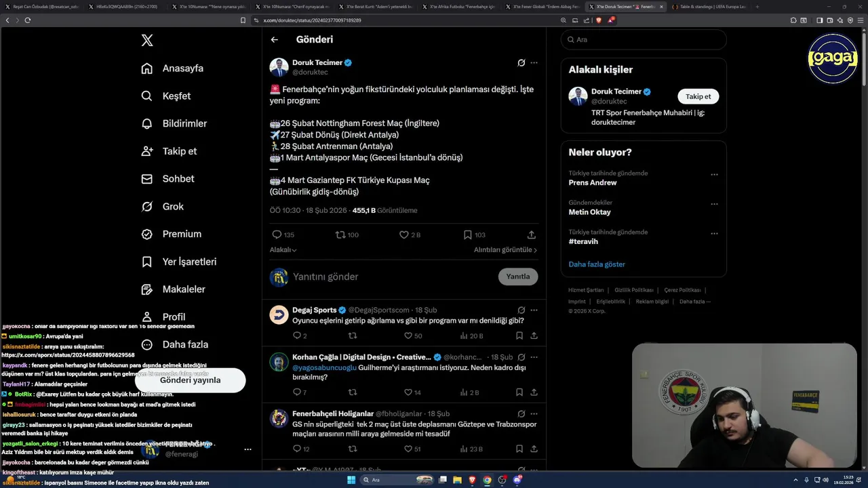Click Takip et button for Doruk Tecimer
Screen dimensions: 868x488
[x=698, y=96]
